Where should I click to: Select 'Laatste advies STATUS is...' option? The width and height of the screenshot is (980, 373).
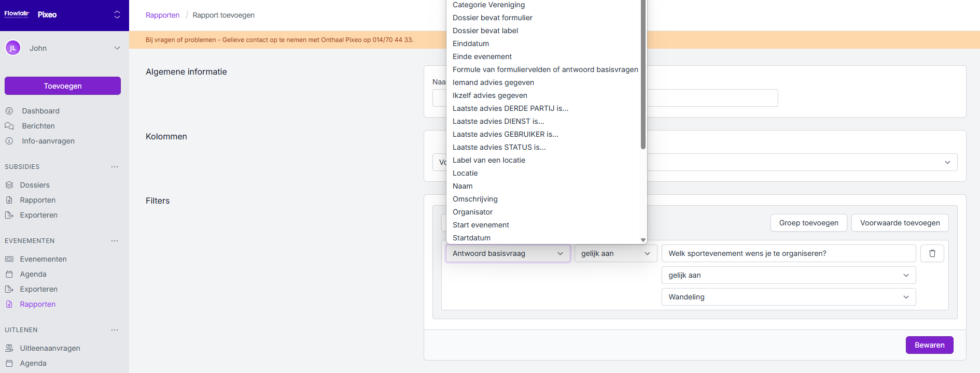point(499,147)
